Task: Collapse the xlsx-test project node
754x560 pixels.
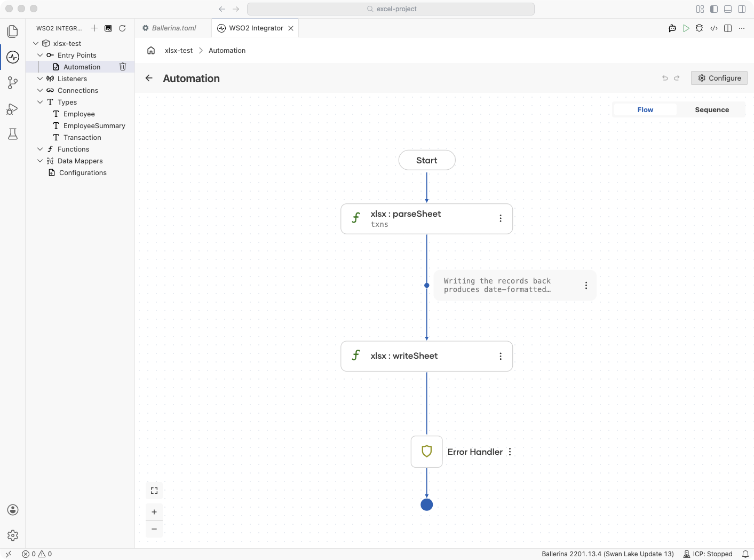Action: coord(36,43)
